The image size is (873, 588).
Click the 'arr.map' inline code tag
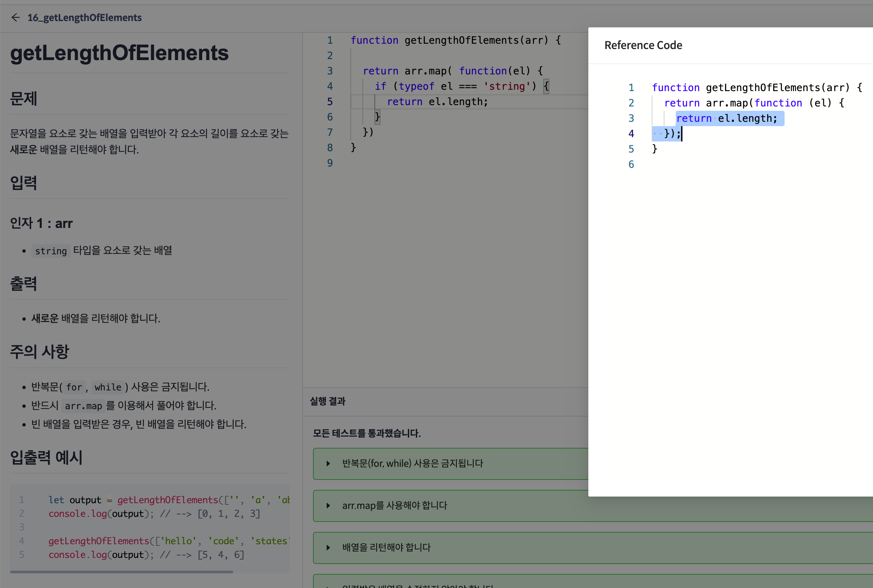click(83, 406)
